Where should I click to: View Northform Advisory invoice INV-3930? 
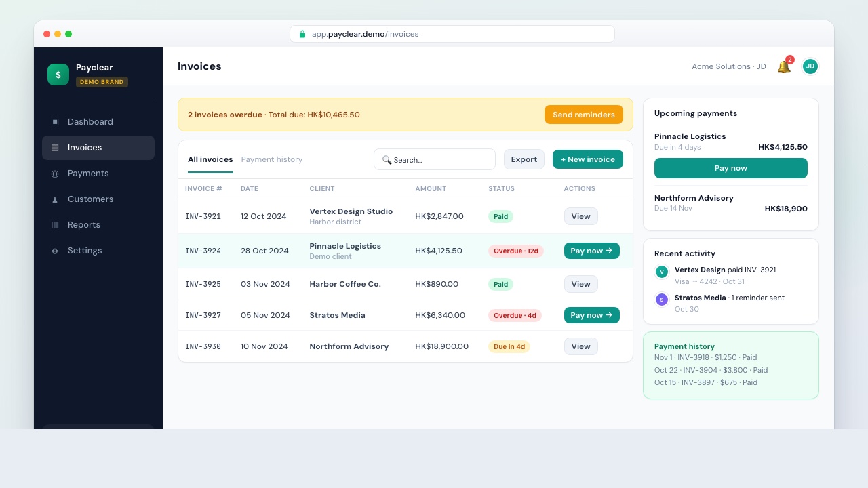(x=581, y=346)
